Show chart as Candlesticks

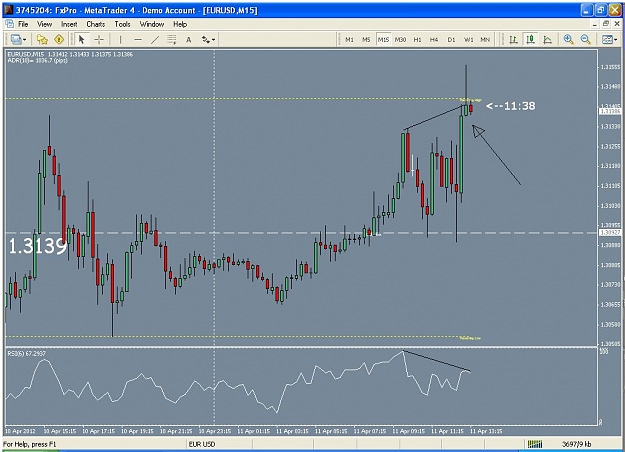531,39
